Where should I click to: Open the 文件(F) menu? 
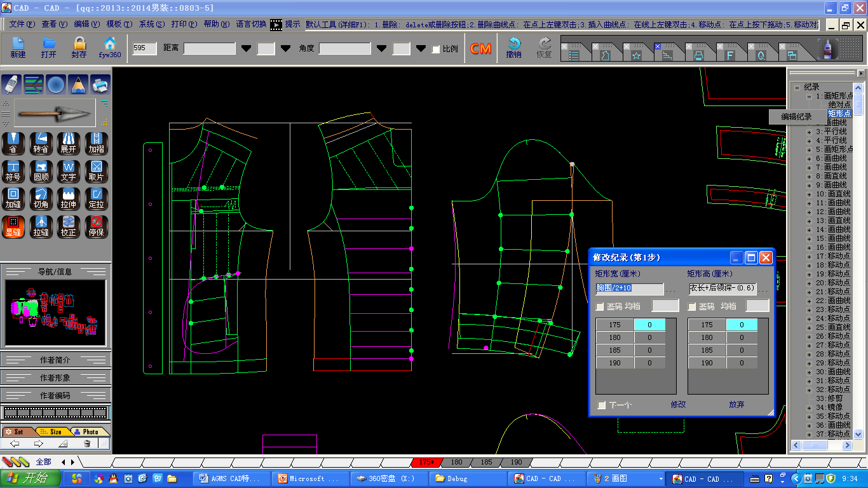point(22,24)
